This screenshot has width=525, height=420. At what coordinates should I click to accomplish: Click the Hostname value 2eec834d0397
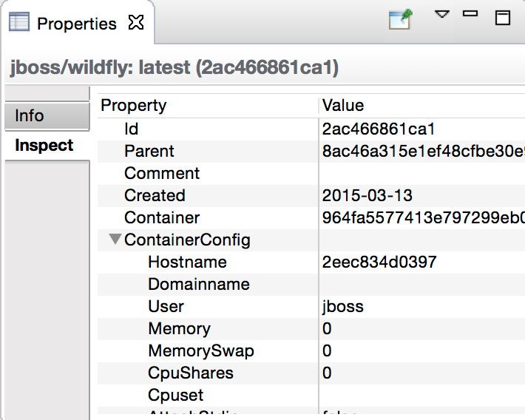click(379, 262)
